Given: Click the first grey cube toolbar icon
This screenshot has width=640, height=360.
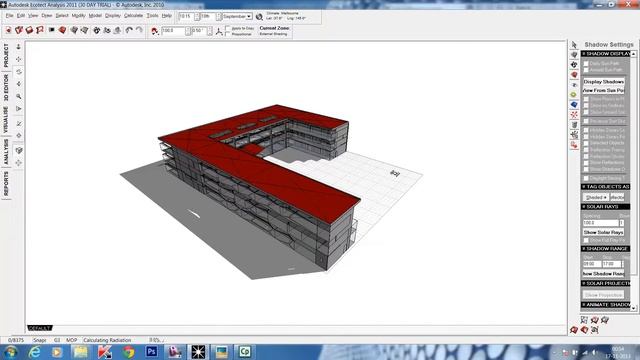Looking at the screenshot, I should pyautogui.click(x=74, y=30).
